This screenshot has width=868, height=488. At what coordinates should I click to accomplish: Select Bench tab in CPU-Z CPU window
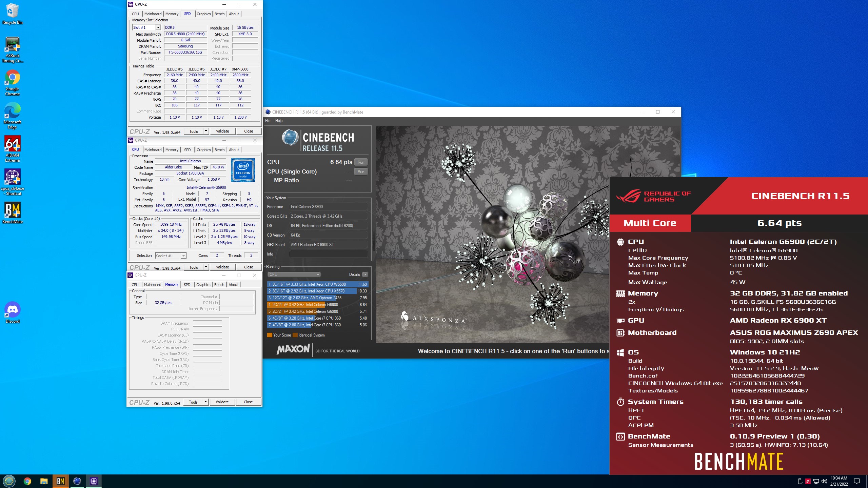pos(219,150)
